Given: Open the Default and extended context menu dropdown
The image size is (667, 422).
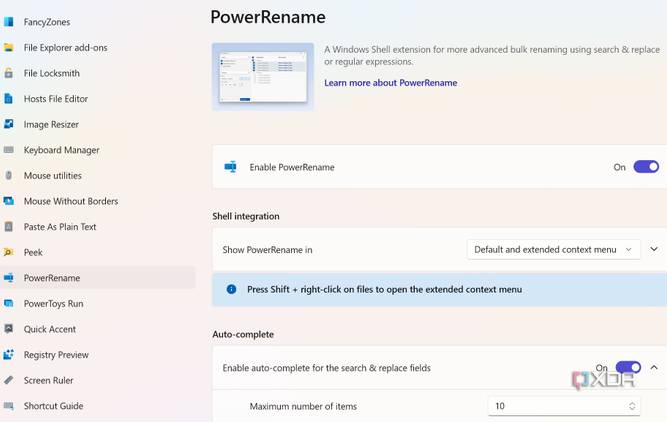Looking at the screenshot, I should 553,250.
